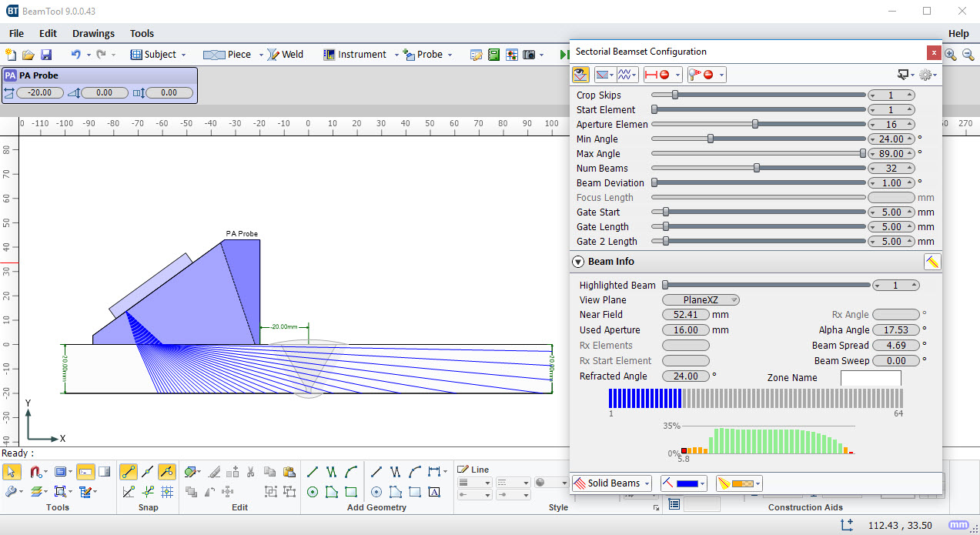The image size is (980, 535).
Task: Click the magnet tool icon
Action: (35, 471)
